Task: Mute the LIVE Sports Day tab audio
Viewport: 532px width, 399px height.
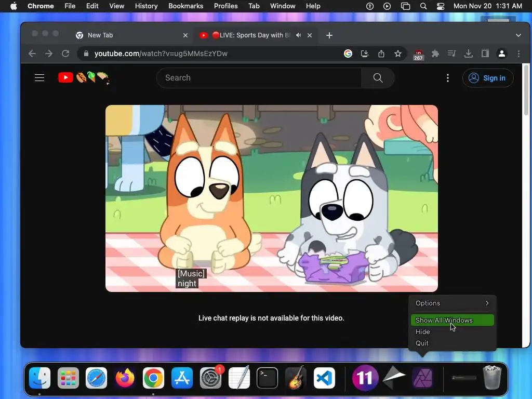Action: [x=299, y=35]
